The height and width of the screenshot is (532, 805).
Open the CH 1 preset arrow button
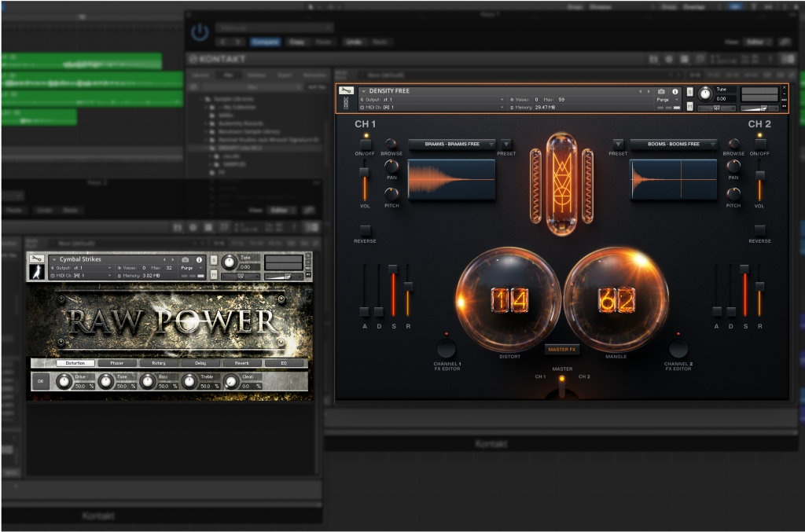click(505, 144)
